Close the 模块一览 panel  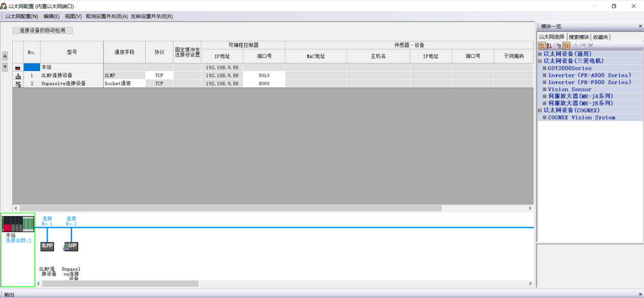click(x=640, y=26)
